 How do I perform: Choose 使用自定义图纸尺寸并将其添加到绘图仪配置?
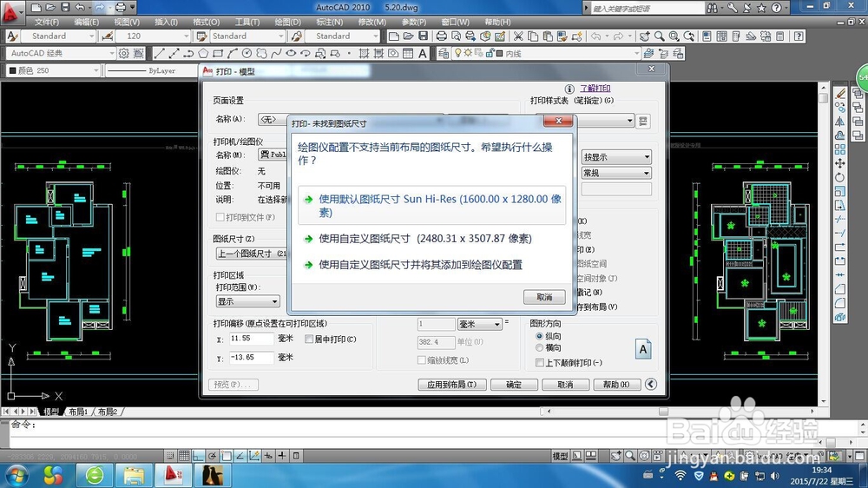(x=413, y=265)
